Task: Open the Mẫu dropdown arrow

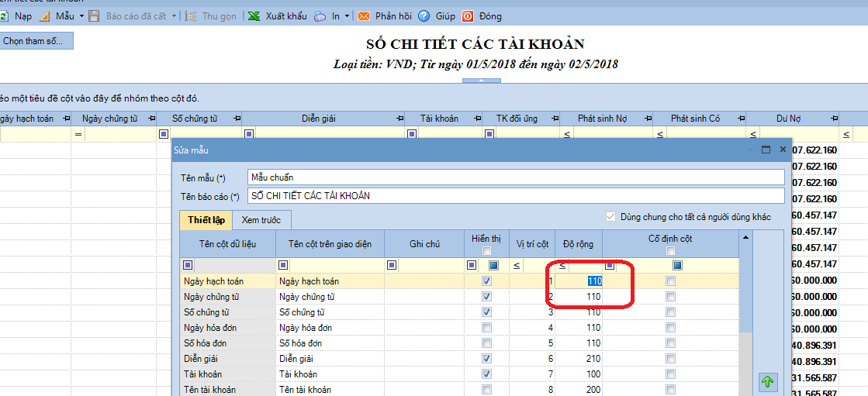Action: [x=82, y=16]
